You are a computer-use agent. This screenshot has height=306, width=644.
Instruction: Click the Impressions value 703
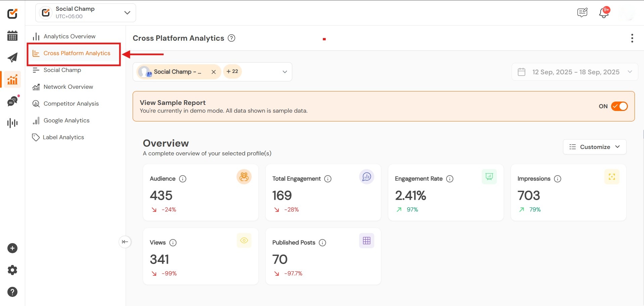[529, 195]
